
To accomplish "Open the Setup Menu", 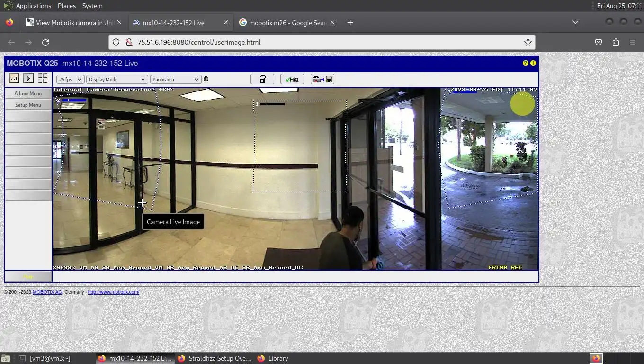I will click(x=28, y=105).
